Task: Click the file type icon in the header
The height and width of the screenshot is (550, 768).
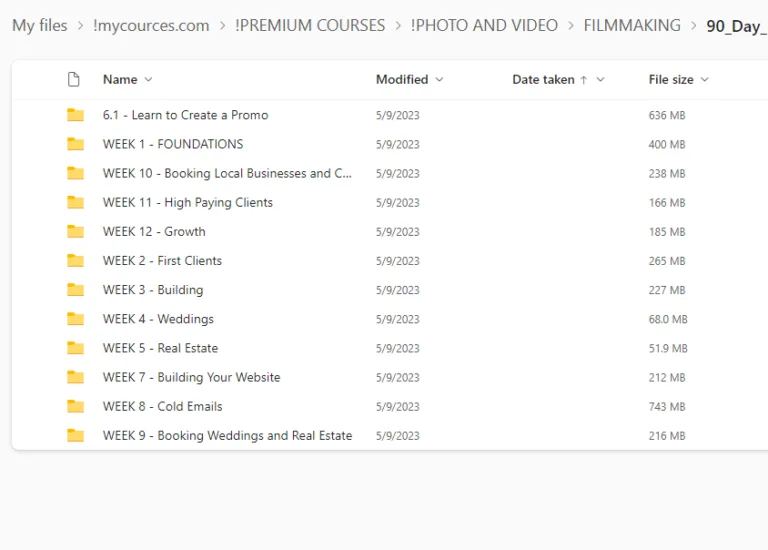Action: tap(73, 79)
